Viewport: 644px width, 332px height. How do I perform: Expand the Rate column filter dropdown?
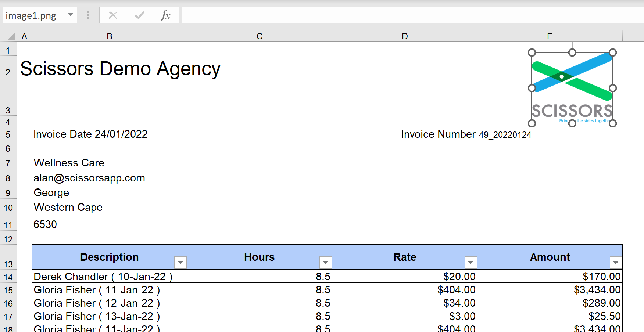(x=471, y=263)
